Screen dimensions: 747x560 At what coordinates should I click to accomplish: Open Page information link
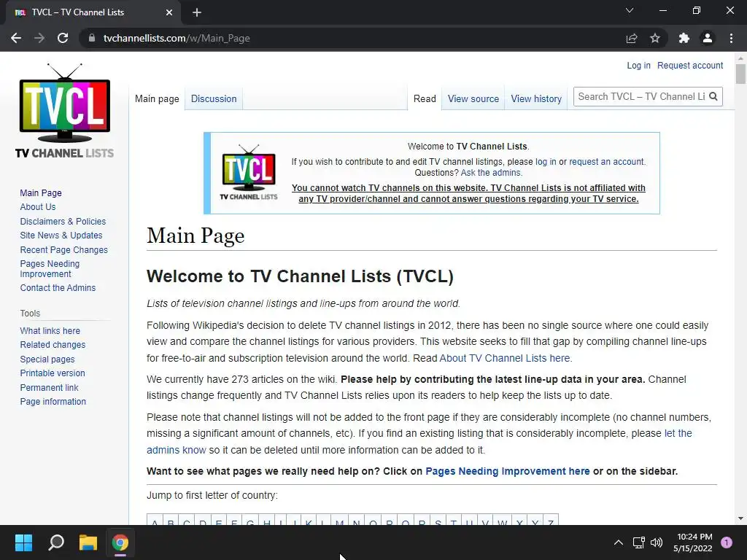(x=53, y=402)
